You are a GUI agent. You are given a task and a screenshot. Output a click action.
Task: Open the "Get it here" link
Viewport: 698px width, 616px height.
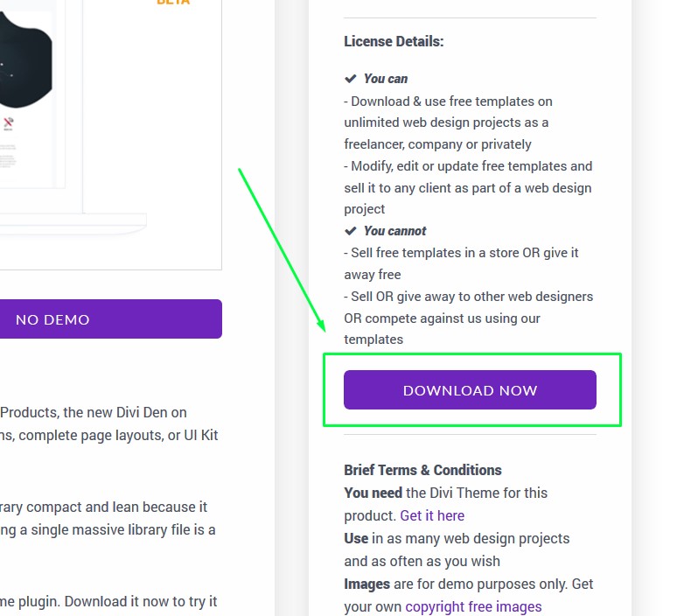(x=432, y=515)
